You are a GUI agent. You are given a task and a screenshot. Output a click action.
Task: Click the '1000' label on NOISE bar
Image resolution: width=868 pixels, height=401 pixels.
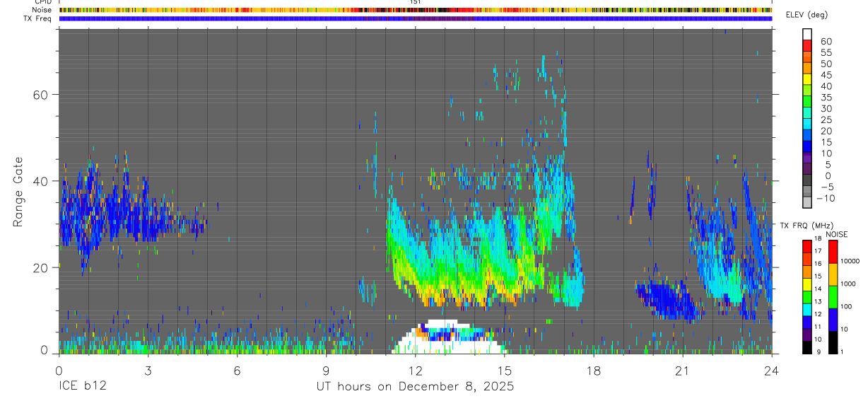pyautogui.click(x=850, y=284)
